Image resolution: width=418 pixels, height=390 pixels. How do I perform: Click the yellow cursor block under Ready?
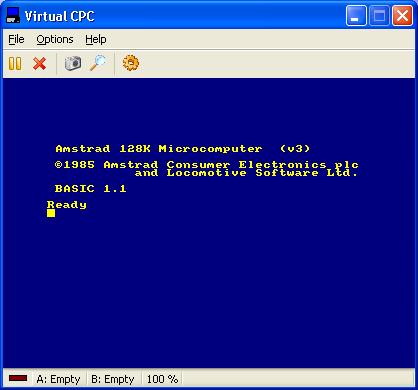[51, 213]
